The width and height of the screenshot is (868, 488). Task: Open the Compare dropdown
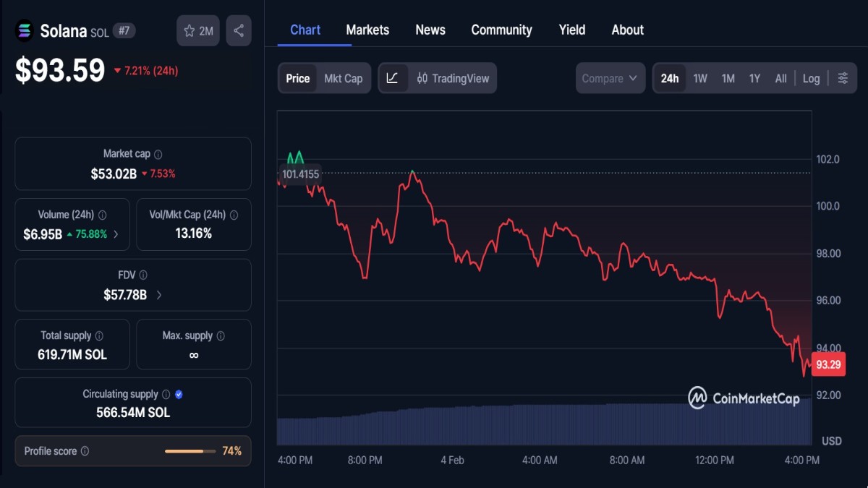[610, 78]
